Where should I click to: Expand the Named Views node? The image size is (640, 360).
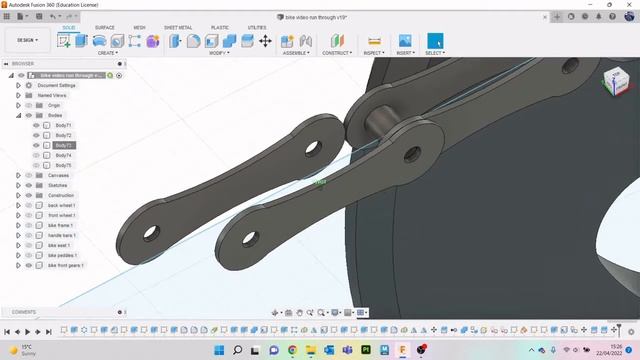pos(18,96)
